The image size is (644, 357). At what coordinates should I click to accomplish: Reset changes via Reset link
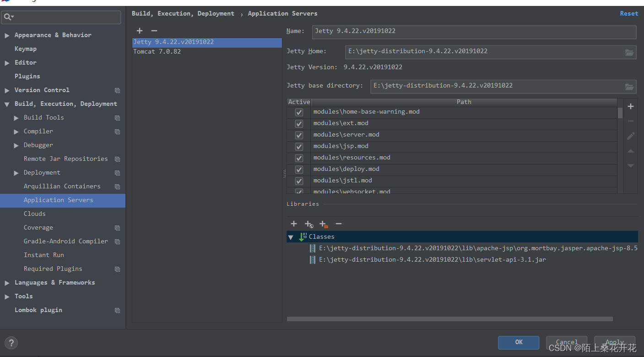pyautogui.click(x=629, y=13)
